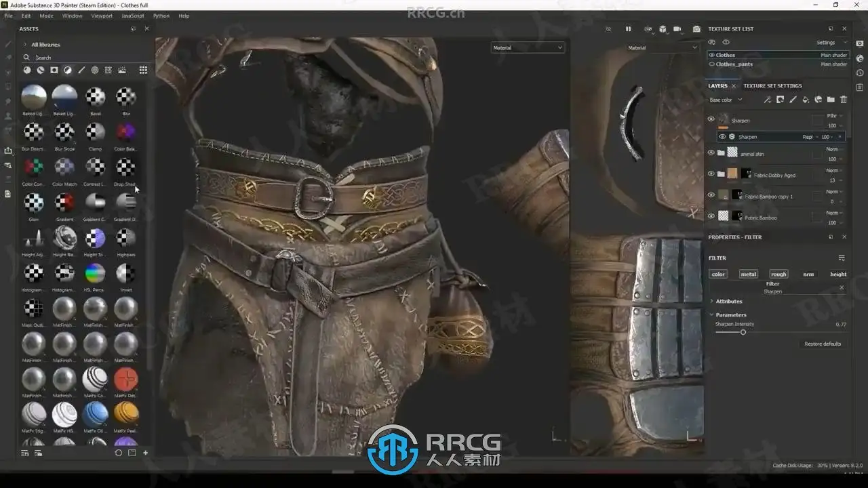The width and height of the screenshot is (868, 488).
Task: Open the Viewport menu
Action: click(102, 16)
